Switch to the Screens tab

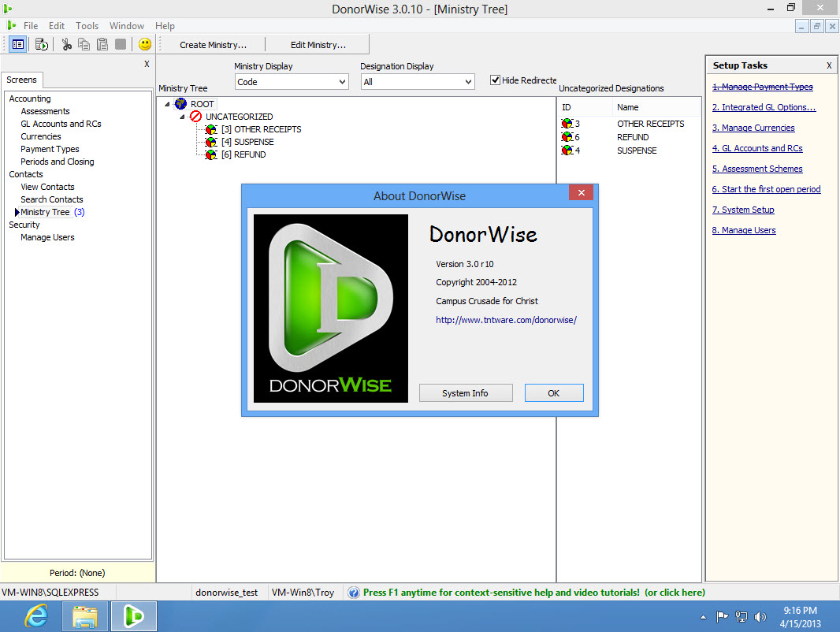[x=22, y=80]
